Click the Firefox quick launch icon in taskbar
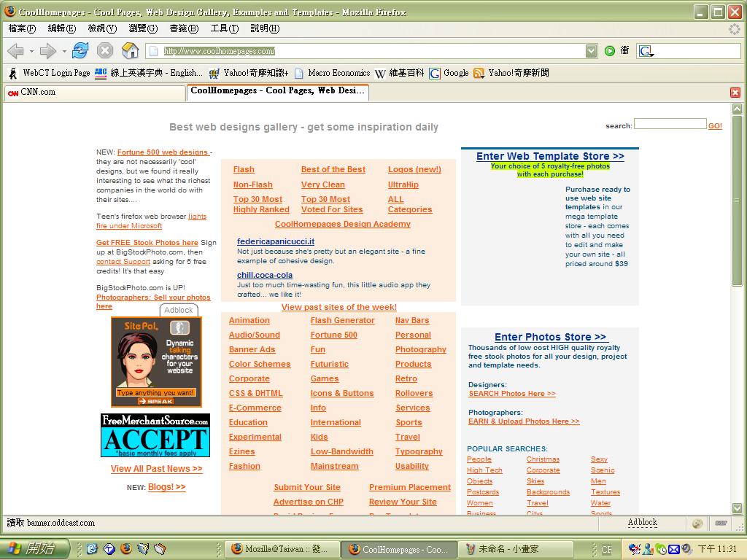 (x=125, y=549)
